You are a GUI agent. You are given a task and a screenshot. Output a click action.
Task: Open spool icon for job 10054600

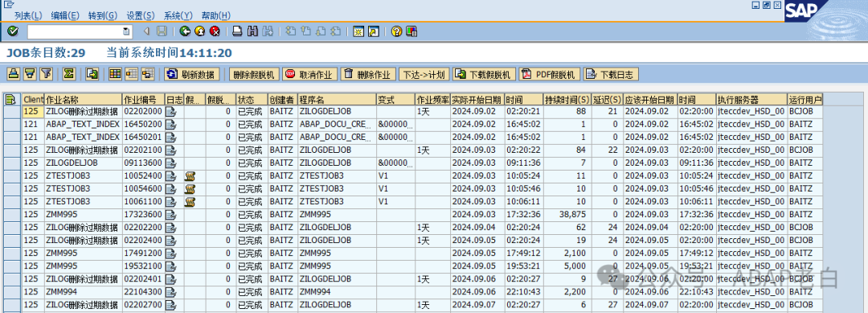tap(190, 189)
